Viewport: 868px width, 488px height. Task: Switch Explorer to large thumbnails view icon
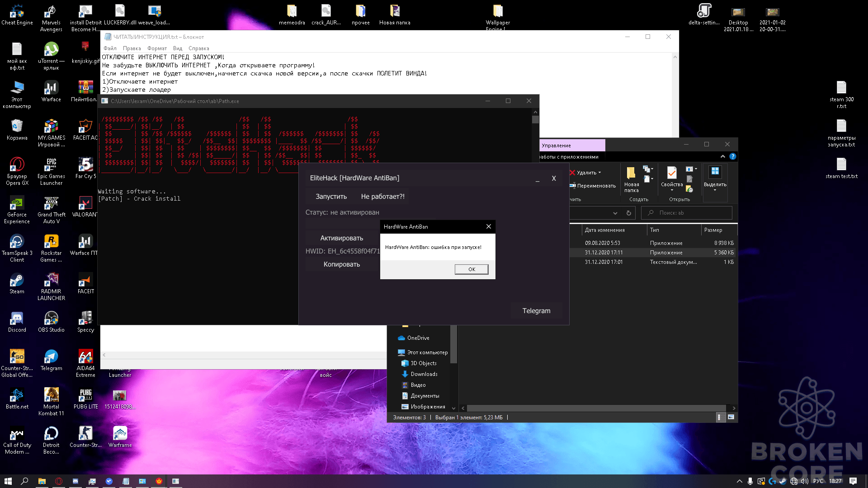[731, 418]
